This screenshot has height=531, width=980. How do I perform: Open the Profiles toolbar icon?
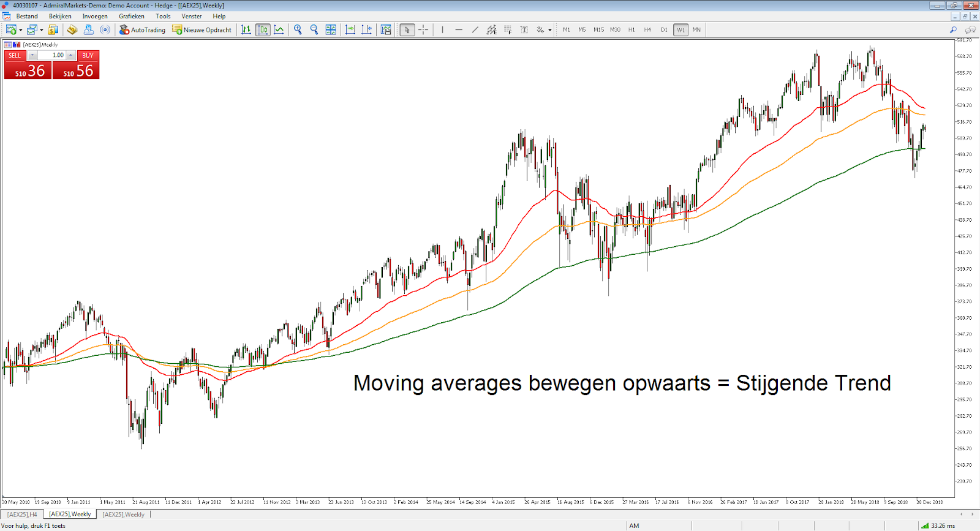(x=32, y=29)
